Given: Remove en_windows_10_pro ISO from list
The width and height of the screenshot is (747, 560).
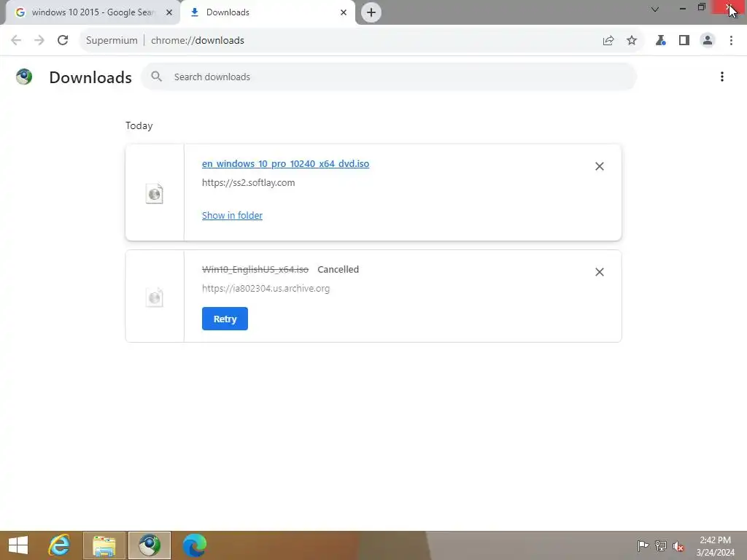Looking at the screenshot, I should [x=600, y=166].
